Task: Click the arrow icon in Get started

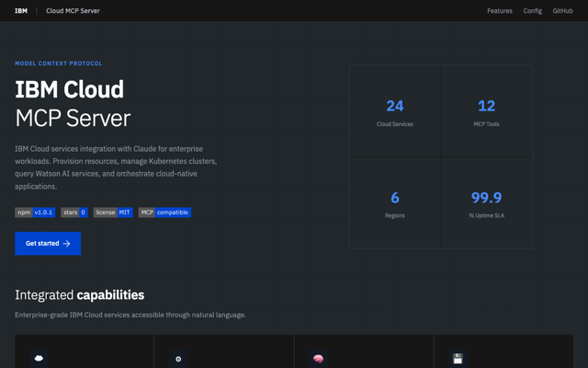Action: (x=67, y=244)
